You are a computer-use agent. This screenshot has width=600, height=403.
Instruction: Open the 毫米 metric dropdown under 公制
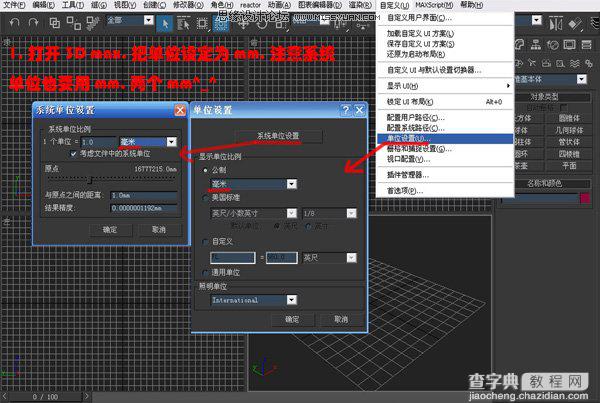[292, 184]
